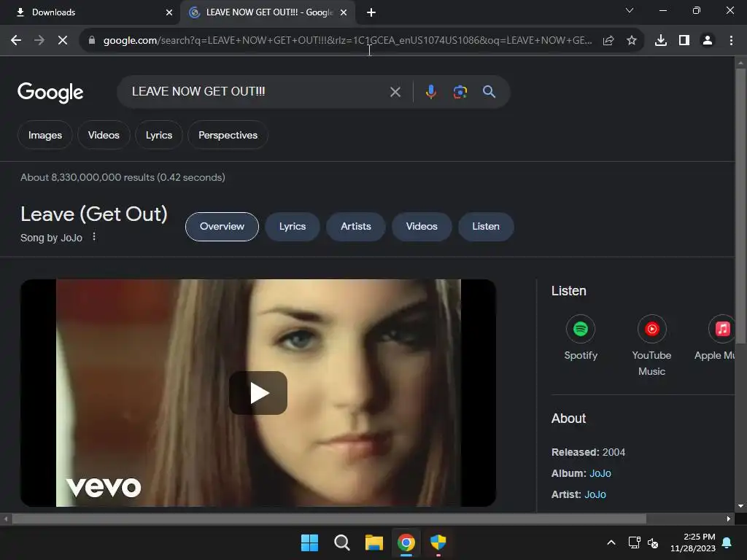Open network status in system tray
747x560 pixels.
pos(634,542)
